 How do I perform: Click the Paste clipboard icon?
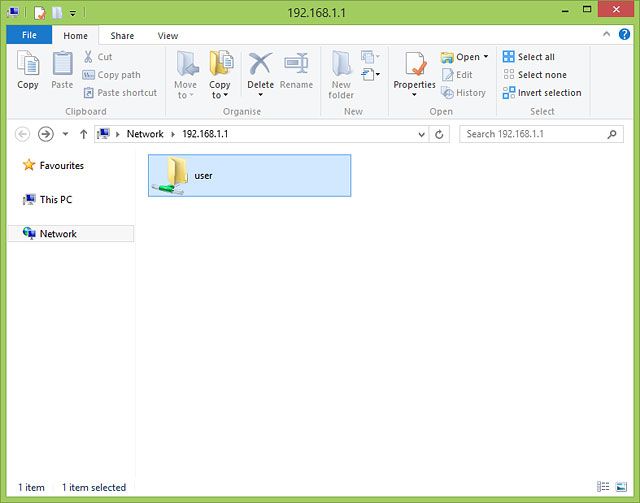click(62, 63)
